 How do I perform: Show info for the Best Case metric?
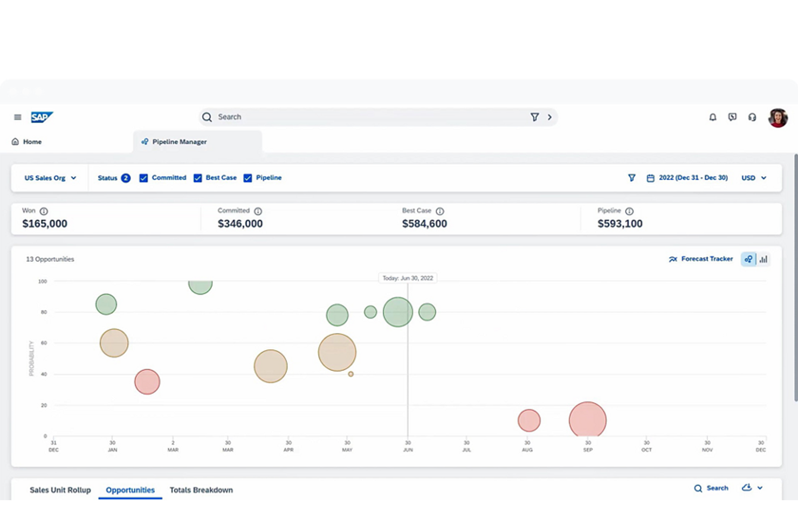[440, 211]
